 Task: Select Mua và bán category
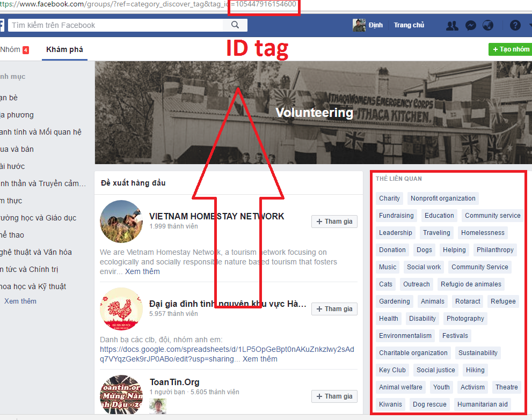tap(17, 149)
